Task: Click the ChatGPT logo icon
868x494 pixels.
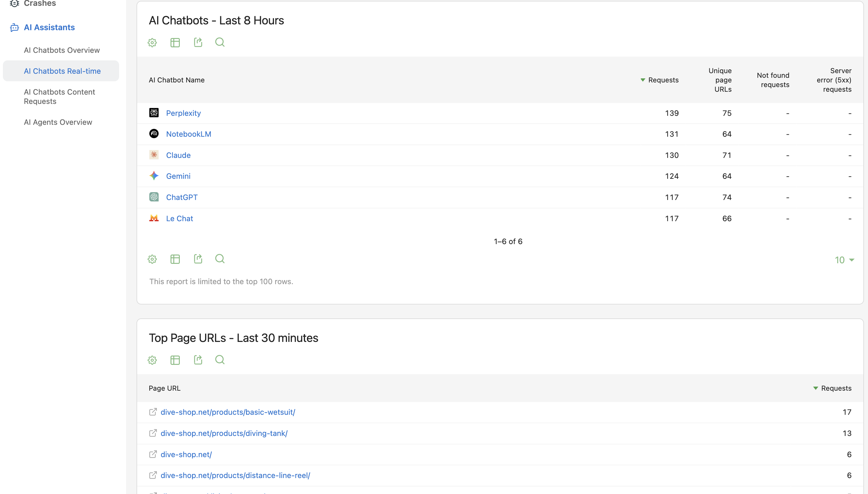Action: pos(154,197)
